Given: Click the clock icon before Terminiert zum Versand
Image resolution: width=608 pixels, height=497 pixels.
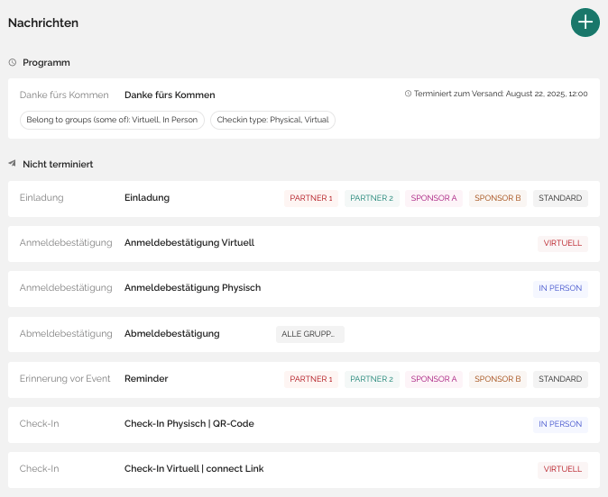Looking at the screenshot, I should [408, 93].
